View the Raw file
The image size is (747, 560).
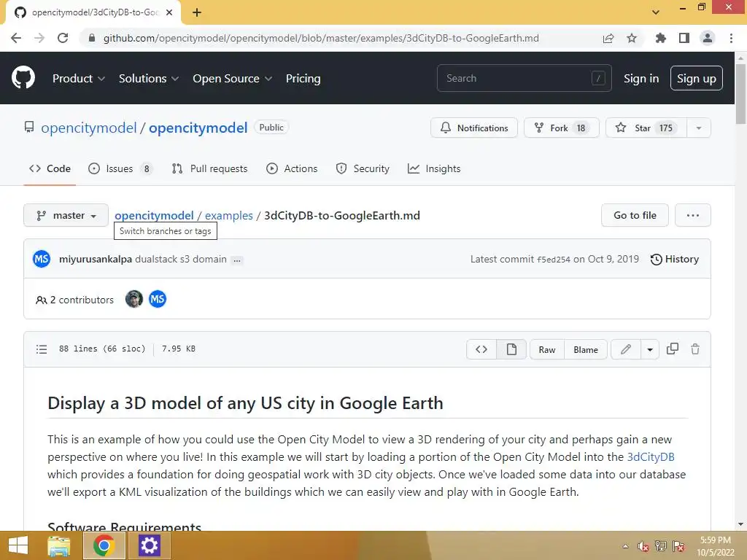(x=547, y=349)
